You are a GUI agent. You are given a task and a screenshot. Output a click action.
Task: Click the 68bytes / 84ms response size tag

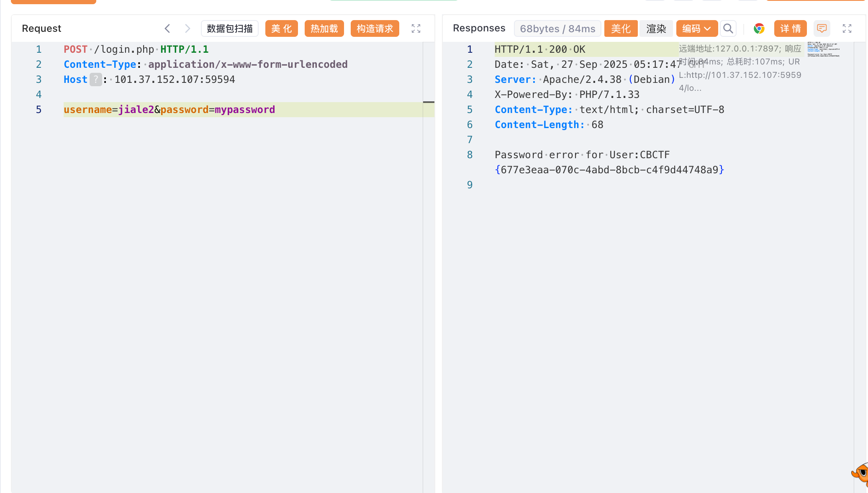pos(557,28)
